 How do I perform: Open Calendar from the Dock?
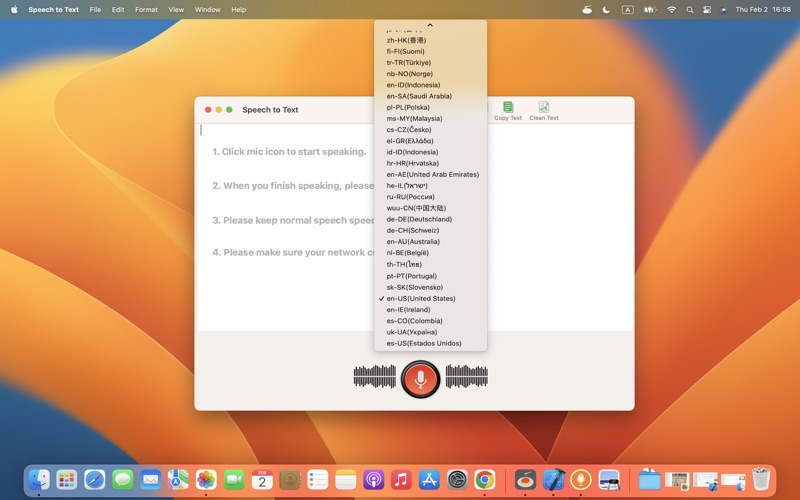[x=262, y=480]
